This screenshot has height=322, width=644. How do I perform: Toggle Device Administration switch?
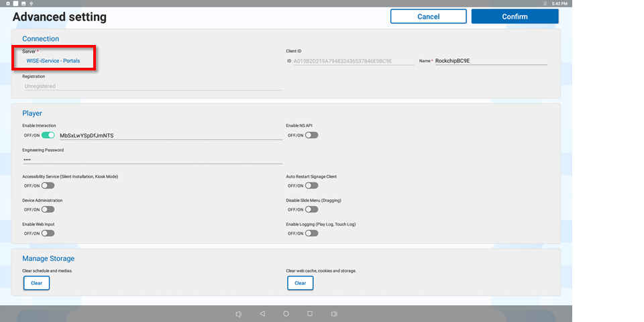pyautogui.click(x=48, y=209)
